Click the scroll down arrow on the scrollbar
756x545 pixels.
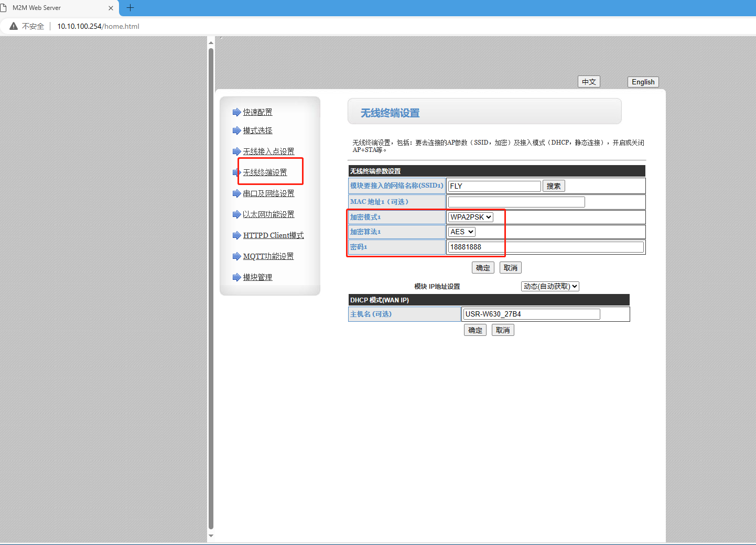click(211, 536)
